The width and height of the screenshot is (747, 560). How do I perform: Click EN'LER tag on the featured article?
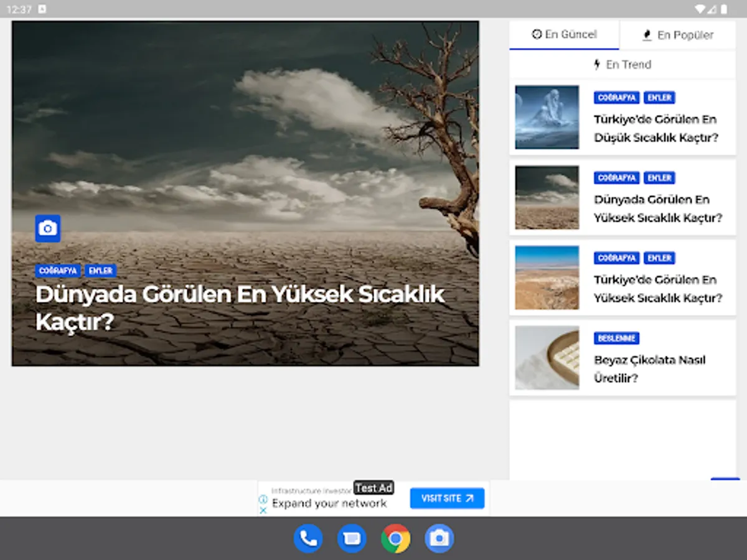tap(100, 271)
